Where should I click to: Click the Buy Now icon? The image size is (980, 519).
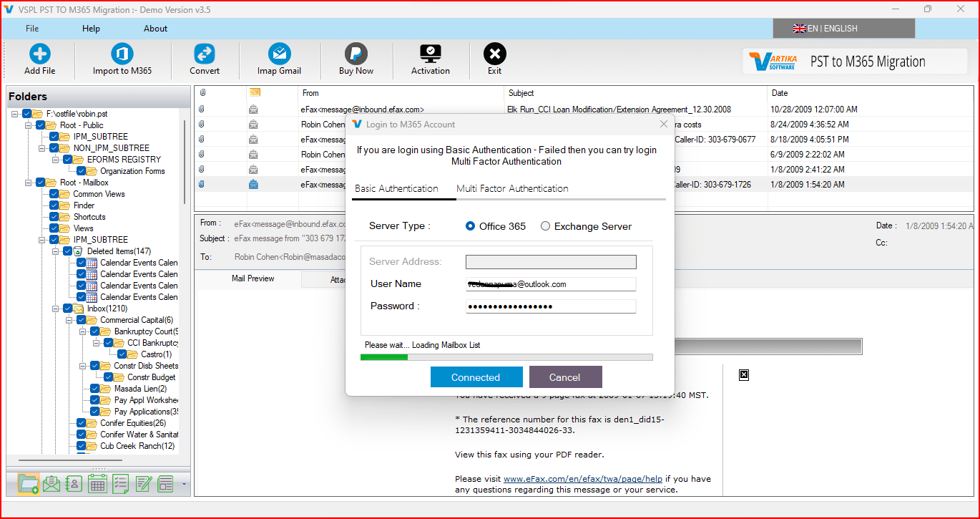(x=356, y=54)
